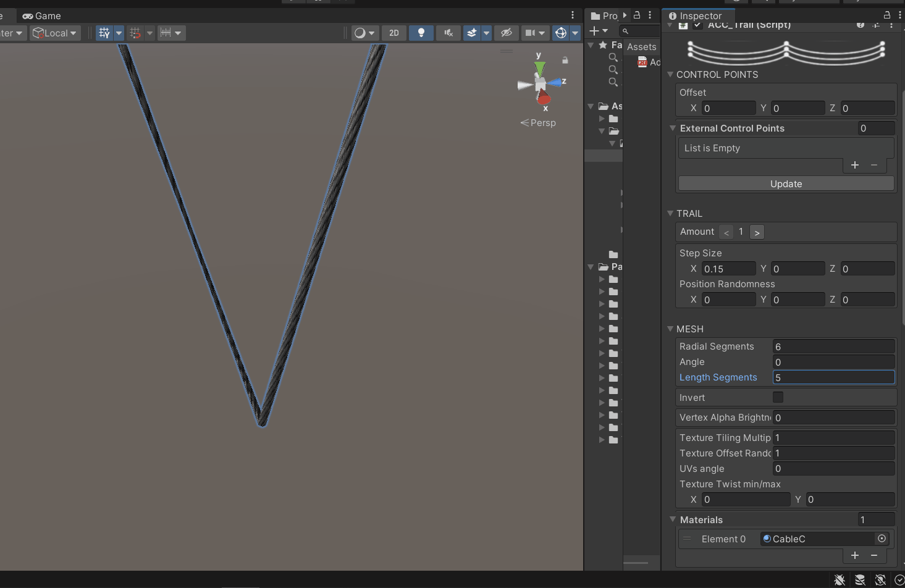Lock the Inspector panel
Viewport: 905px width, 588px height.
[x=887, y=15]
